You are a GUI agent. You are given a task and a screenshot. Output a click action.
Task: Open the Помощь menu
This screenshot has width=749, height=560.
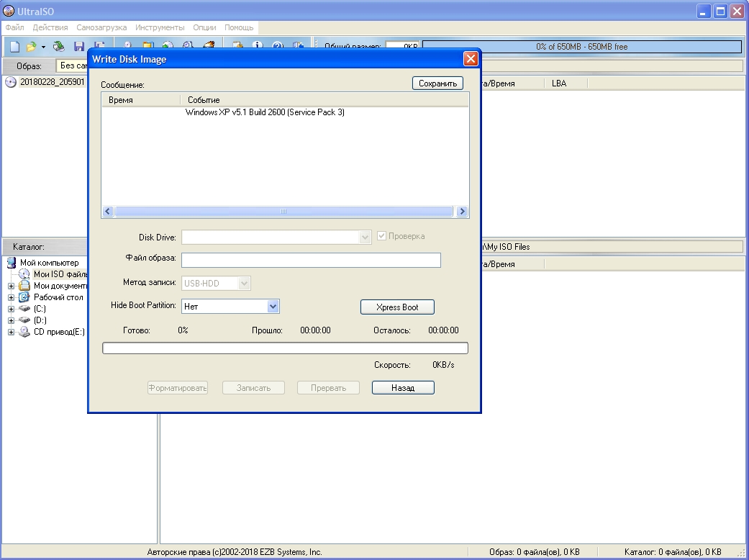coord(239,27)
